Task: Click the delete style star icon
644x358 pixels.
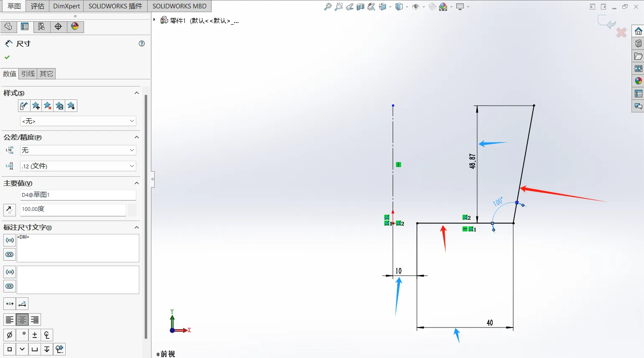Action: 48,106
